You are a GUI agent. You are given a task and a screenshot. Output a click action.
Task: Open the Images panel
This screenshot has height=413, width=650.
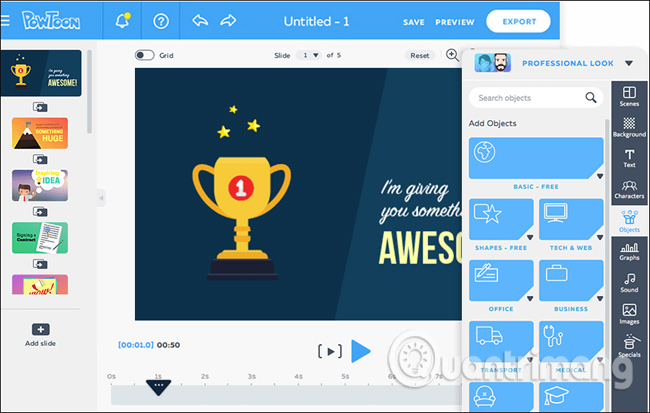pyautogui.click(x=629, y=314)
